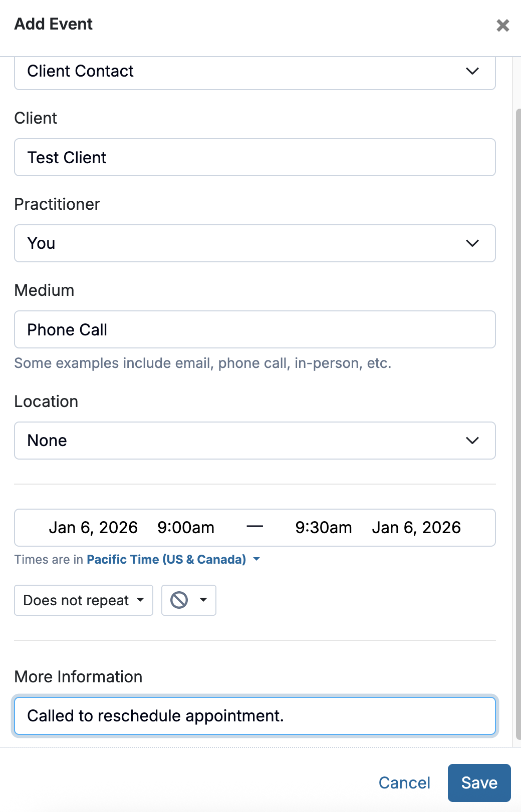521x812 pixels.
Task: Select the 9:30am end time
Action: click(324, 528)
